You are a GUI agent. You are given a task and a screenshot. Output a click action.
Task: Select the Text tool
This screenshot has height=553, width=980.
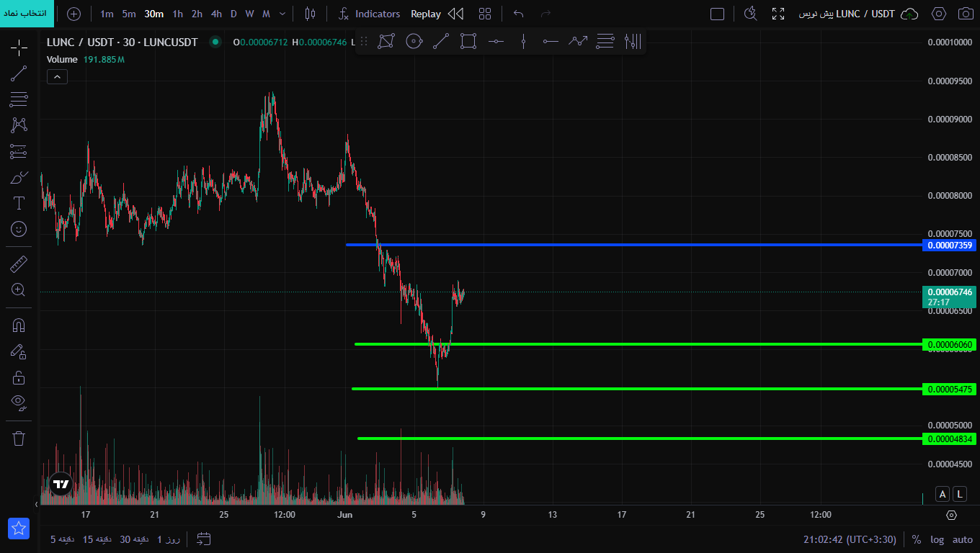(19, 203)
